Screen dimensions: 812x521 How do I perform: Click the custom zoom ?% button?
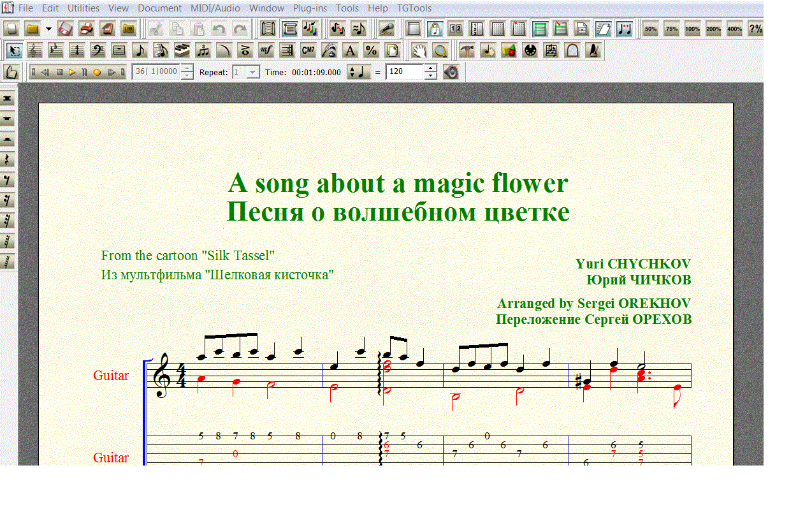pos(756,29)
